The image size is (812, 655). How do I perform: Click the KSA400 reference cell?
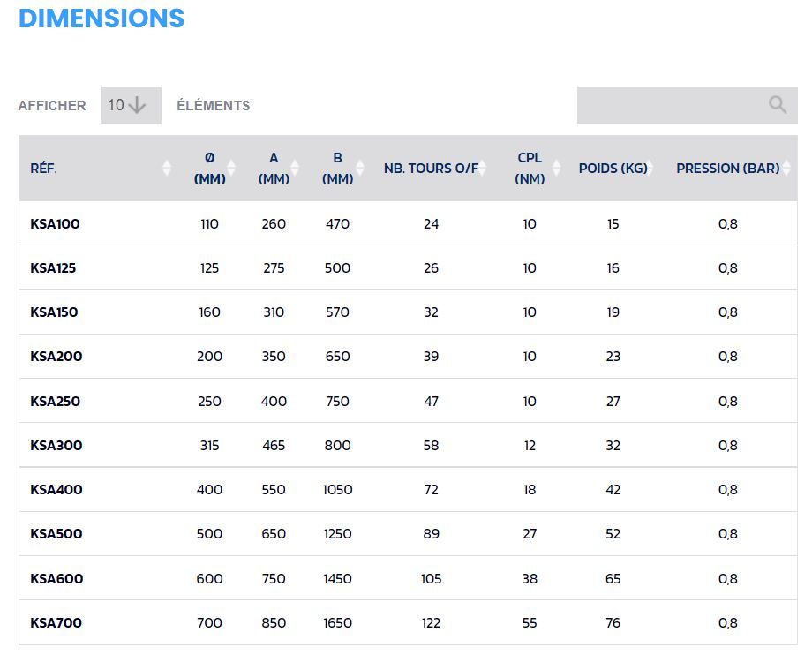pos(56,490)
